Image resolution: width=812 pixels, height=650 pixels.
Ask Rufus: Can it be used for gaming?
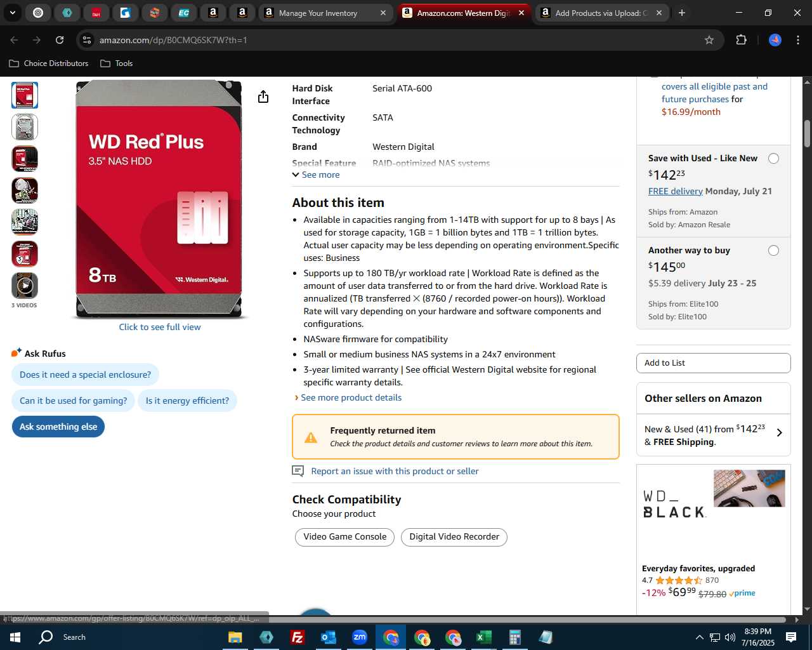[x=73, y=401]
